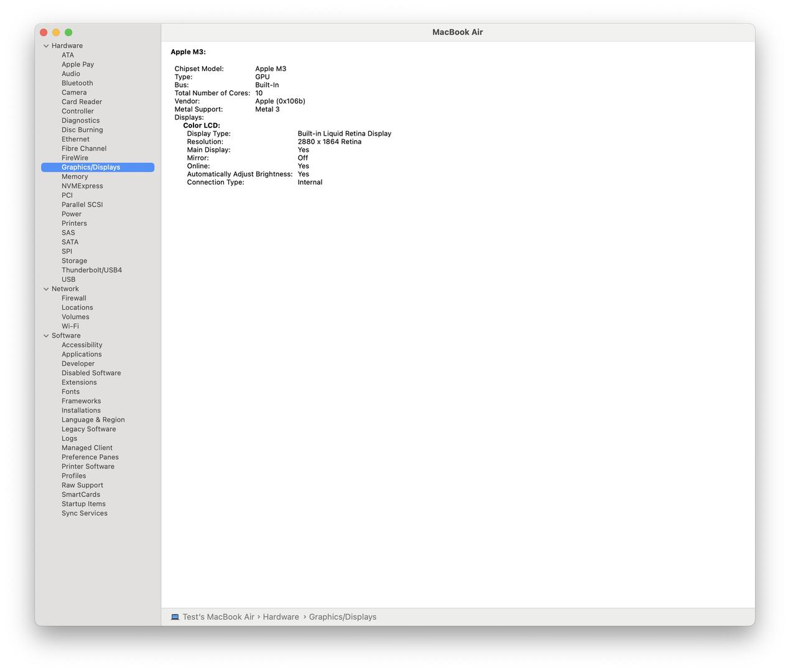Select Bluetooth in the sidebar
This screenshot has height=672, width=790.
(x=77, y=83)
